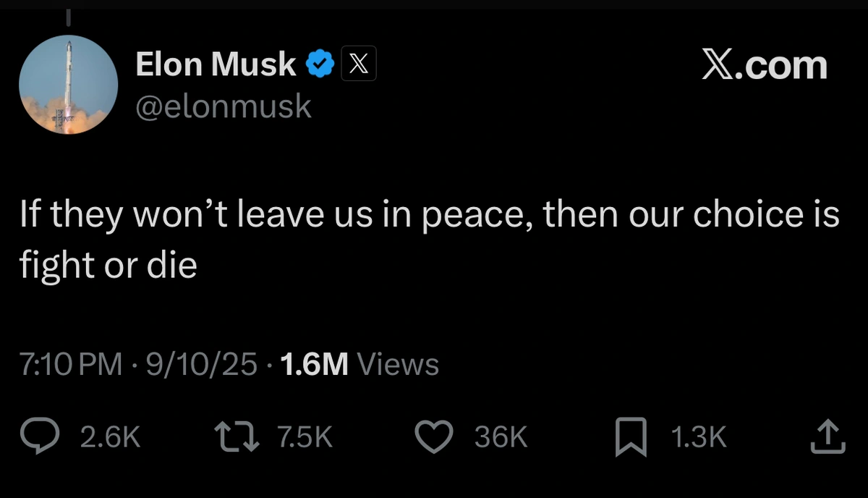Viewport: 868px width, 498px height.
Task: Open the share menu via upload arrow icon
Action: [827, 436]
